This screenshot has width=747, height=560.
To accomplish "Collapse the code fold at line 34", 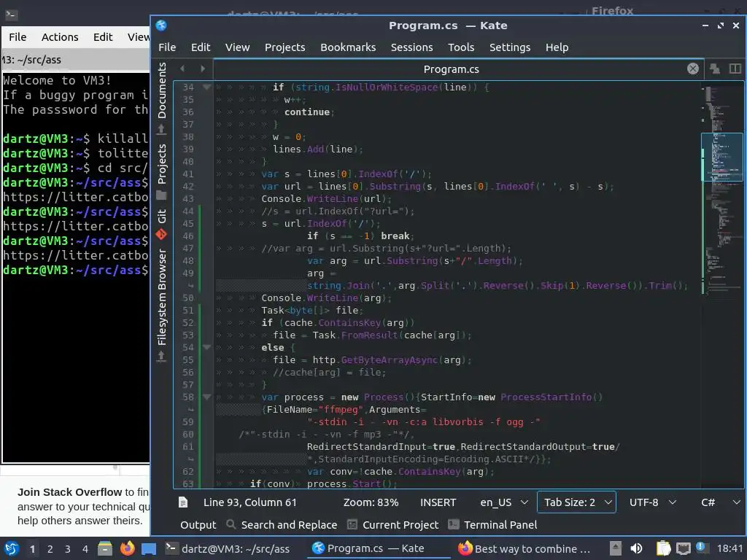I will pos(206,87).
